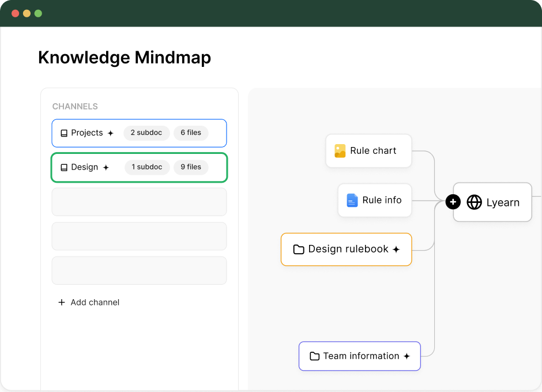Click the sparkle icon on Design rulebook
Viewport: 542px width, 392px height.
click(x=396, y=249)
